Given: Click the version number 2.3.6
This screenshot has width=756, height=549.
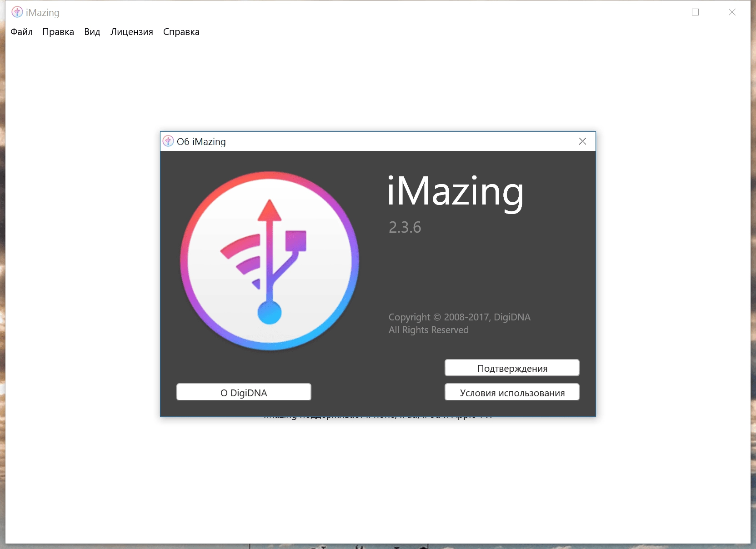Looking at the screenshot, I should click(x=405, y=227).
